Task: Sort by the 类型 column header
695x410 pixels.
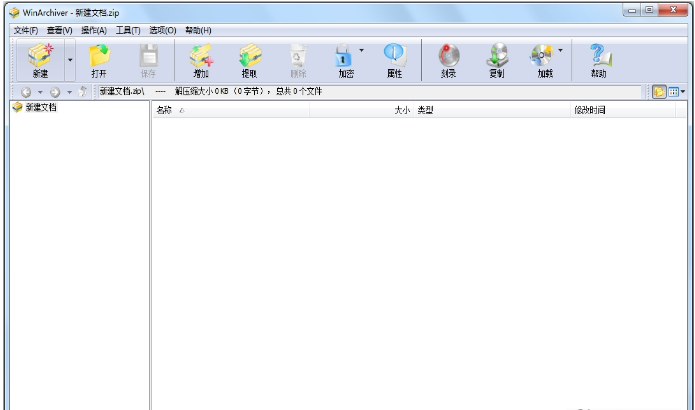Action: point(492,110)
